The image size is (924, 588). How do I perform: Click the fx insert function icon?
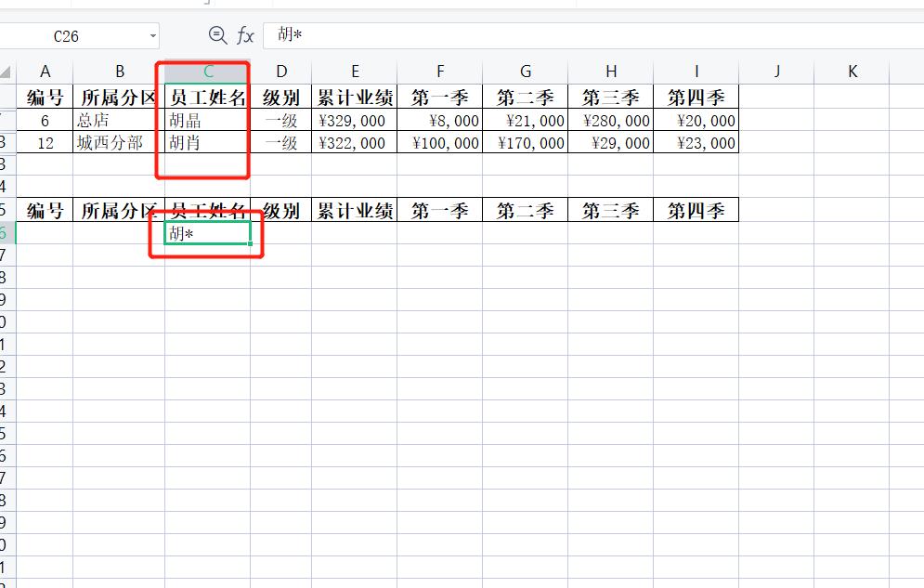pyautogui.click(x=244, y=35)
